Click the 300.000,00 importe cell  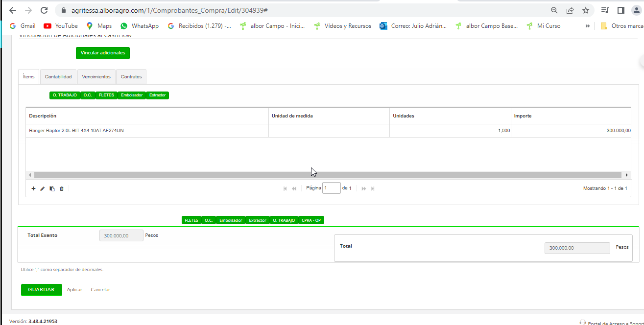click(x=571, y=131)
